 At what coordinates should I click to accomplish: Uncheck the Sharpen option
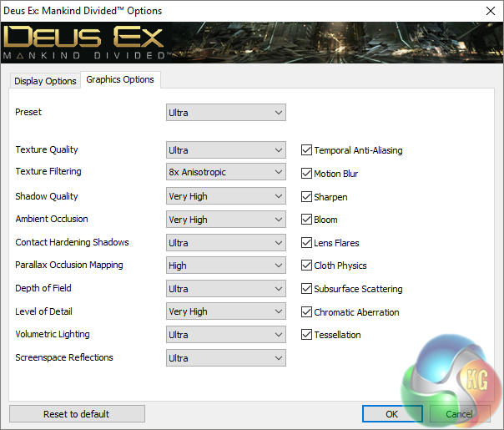(306, 197)
